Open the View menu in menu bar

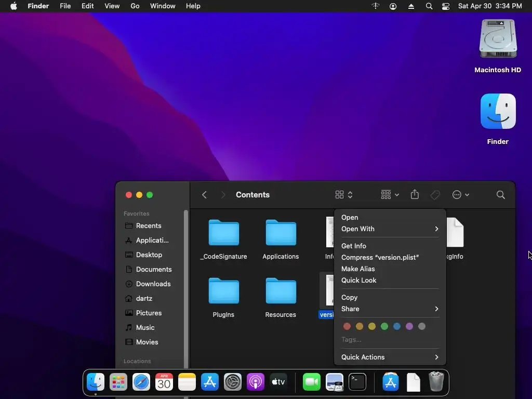coord(112,6)
